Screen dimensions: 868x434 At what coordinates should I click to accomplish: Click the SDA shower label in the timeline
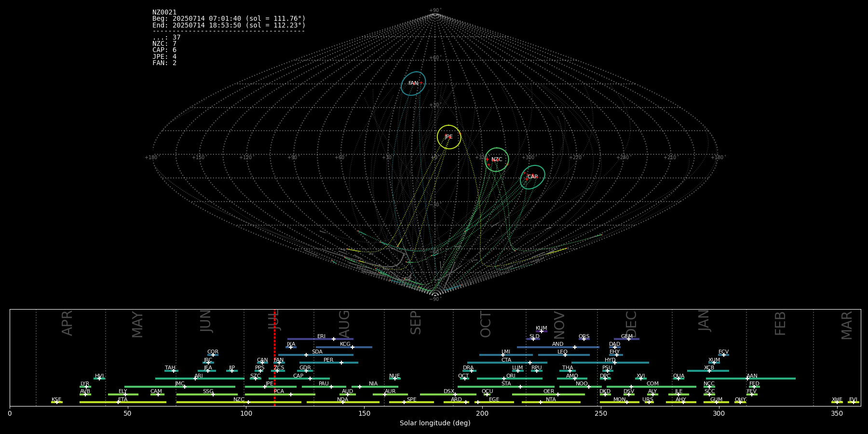[317, 352]
